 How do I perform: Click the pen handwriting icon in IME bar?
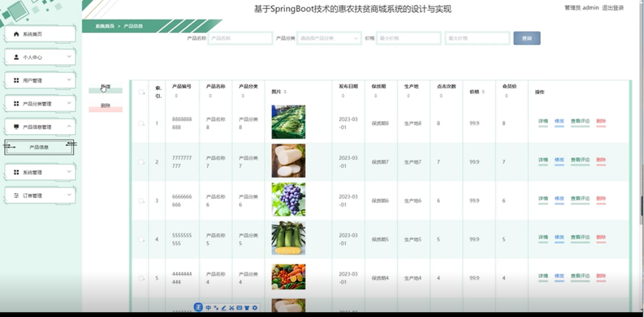coord(224,308)
